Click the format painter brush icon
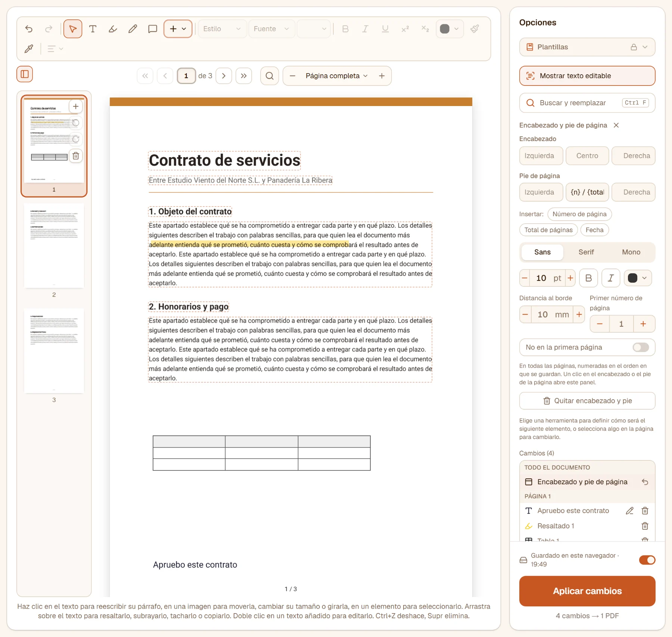Image resolution: width=672 pixels, height=637 pixels. point(475,29)
